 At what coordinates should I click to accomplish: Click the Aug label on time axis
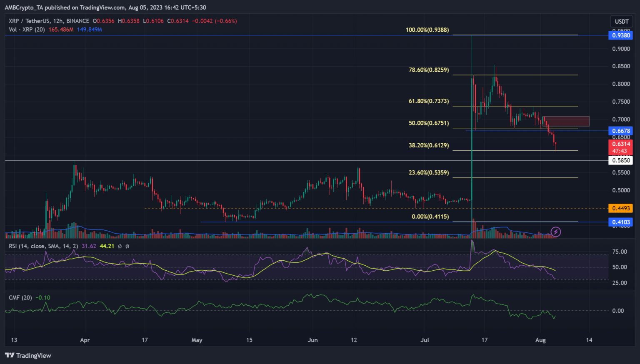[540, 340]
